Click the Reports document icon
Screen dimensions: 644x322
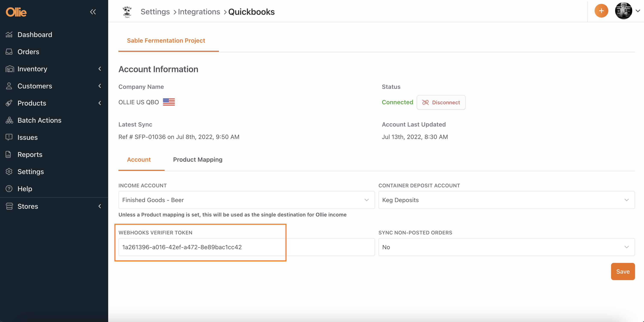click(9, 155)
